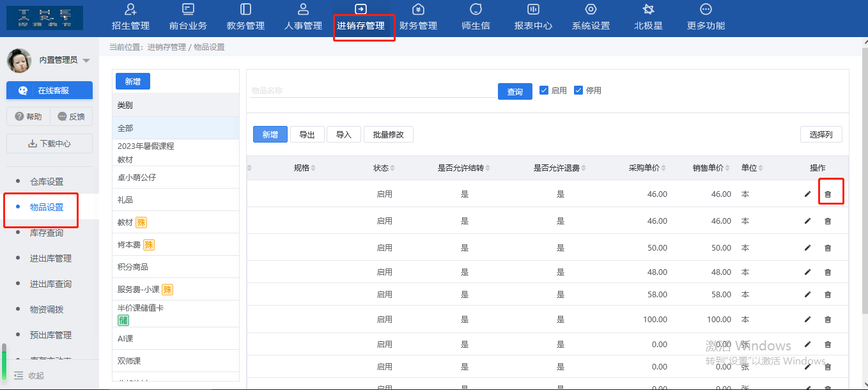The height and width of the screenshot is (390, 868).
Task: Delete the item priced 50.00
Action: click(828, 247)
